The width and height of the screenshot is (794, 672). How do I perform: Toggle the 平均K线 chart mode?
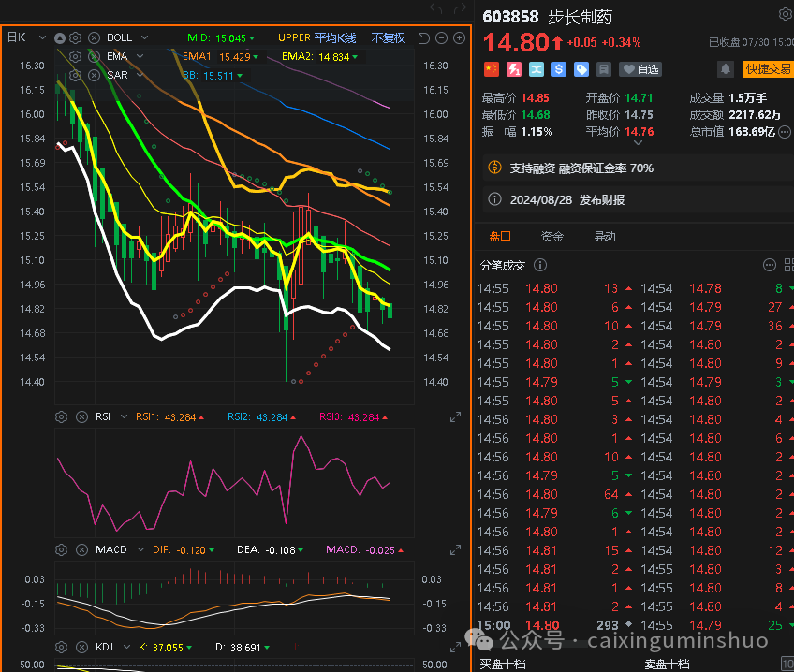point(334,37)
